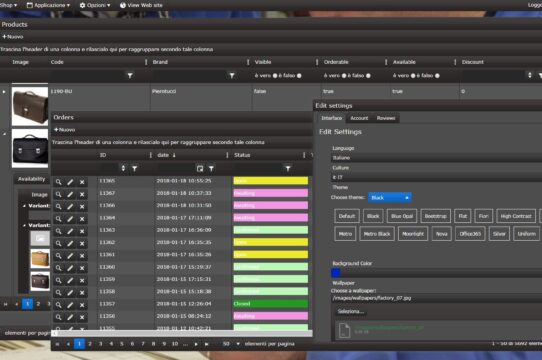Image resolution: width=542 pixels, height=360 pixels.
Task: Select the Visible 'è vero' radio button
Action: click(x=275, y=76)
